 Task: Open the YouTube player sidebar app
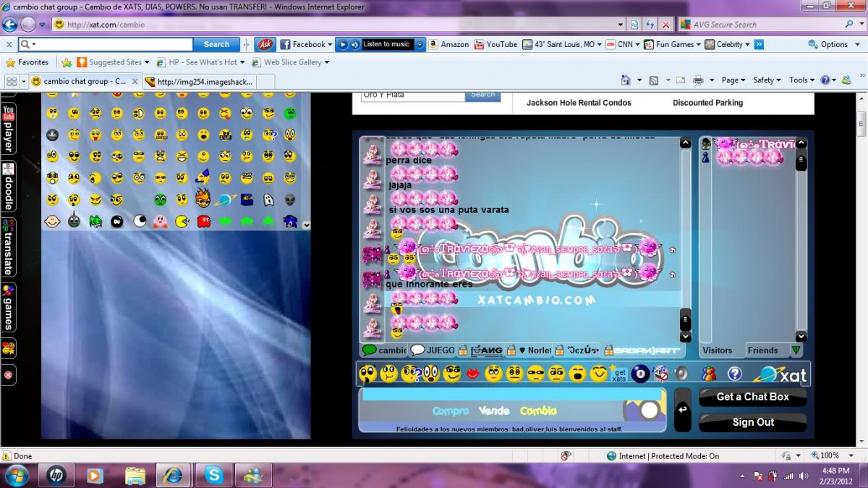click(x=9, y=127)
